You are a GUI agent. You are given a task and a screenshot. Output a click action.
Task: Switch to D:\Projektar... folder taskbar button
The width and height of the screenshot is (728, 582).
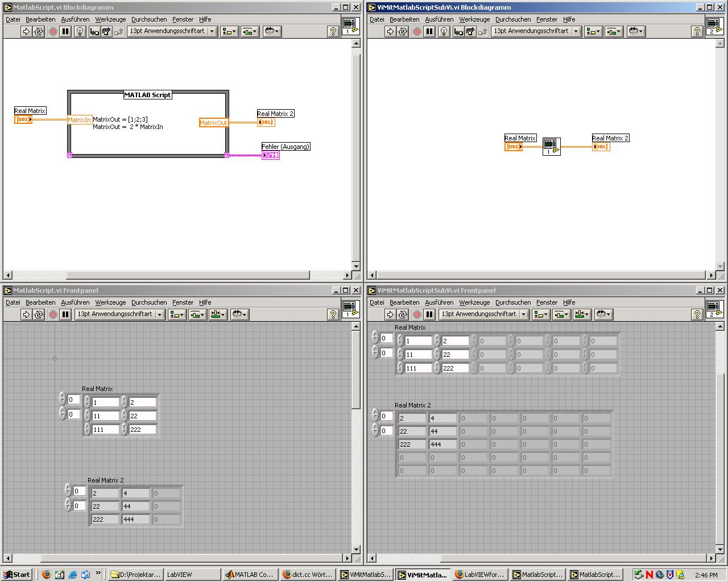coord(136,575)
